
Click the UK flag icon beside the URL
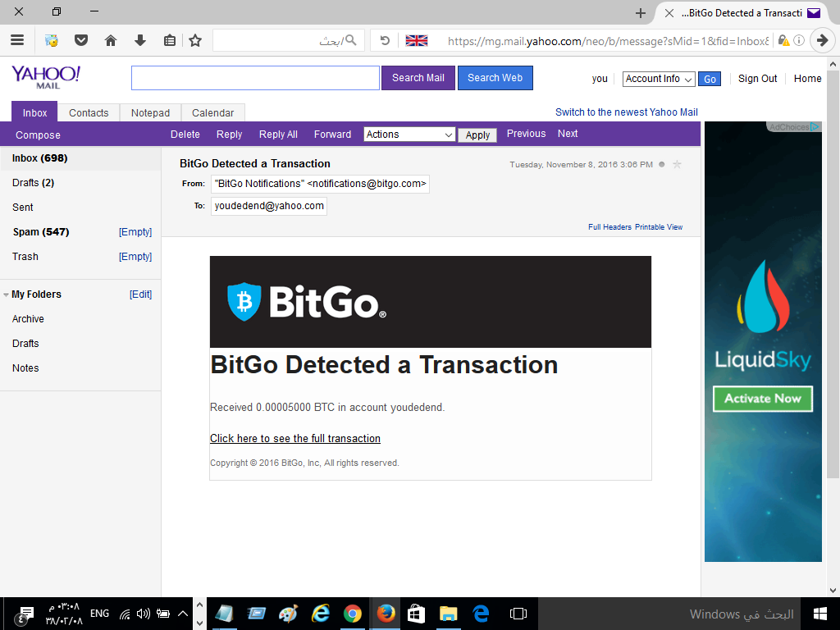[x=416, y=41]
